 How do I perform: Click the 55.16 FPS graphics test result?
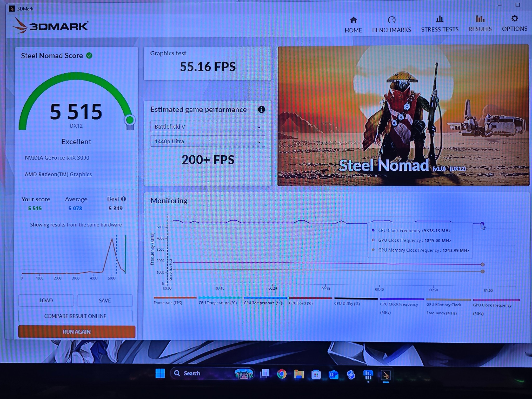[208, 67]
